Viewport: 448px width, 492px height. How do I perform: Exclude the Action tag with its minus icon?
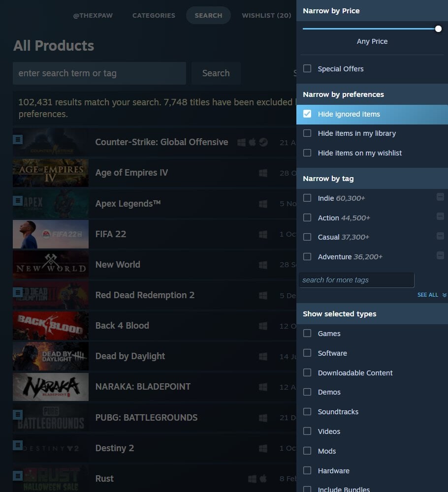pos(440,216)
